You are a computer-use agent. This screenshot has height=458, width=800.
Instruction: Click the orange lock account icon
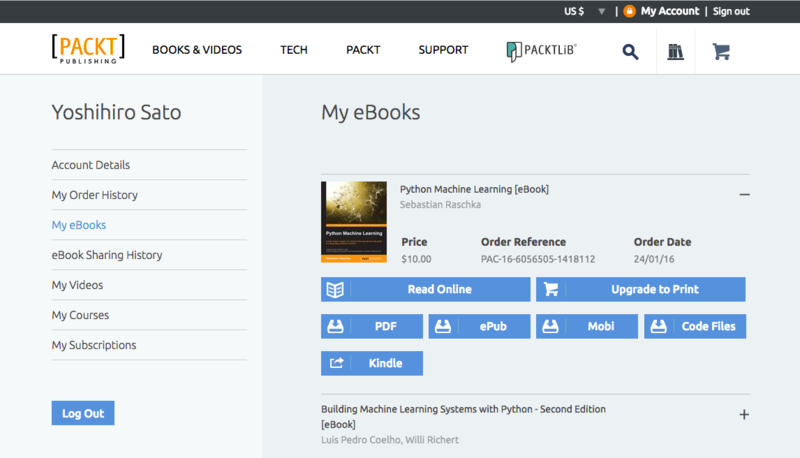coord(630,11)
